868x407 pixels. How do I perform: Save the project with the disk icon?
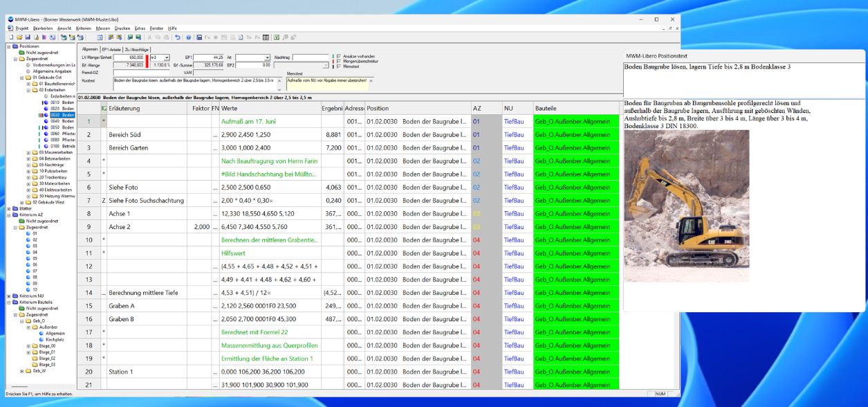pos(28,38)
